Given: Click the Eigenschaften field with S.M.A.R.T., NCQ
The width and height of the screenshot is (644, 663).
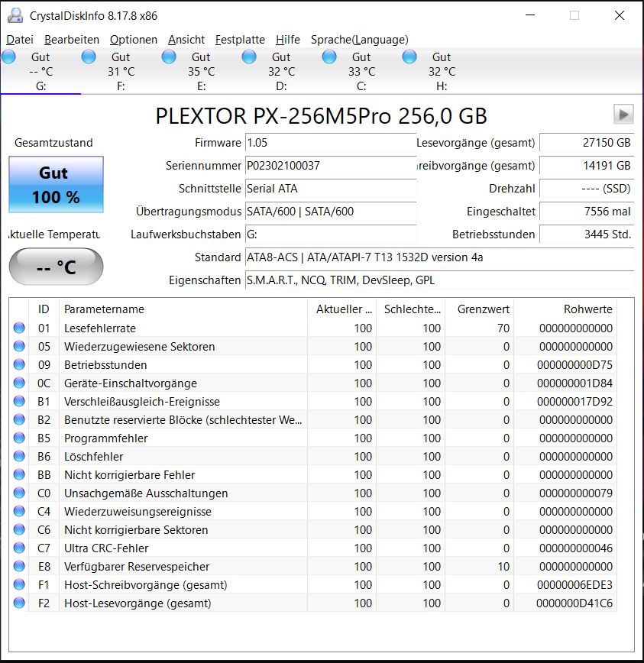Looking at the screenshot, I should click(x=439, y=280).
